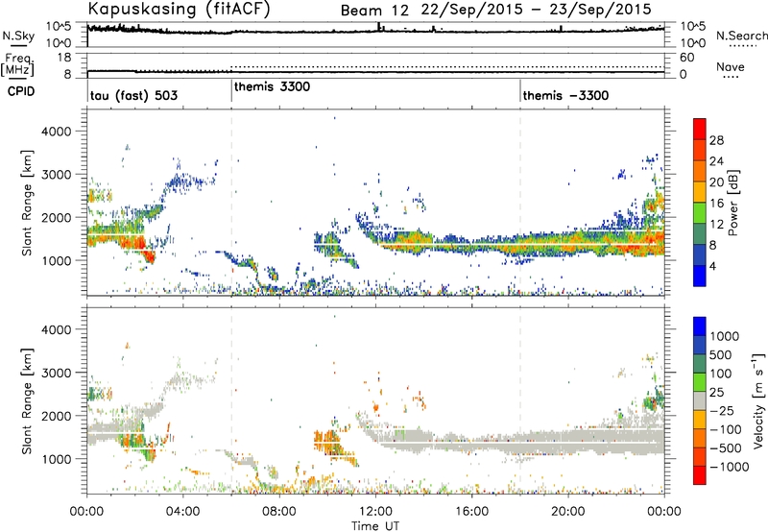Click the '08:00' time axis tick label
Viewport: 768px width, 532px height.
[278, 512]
